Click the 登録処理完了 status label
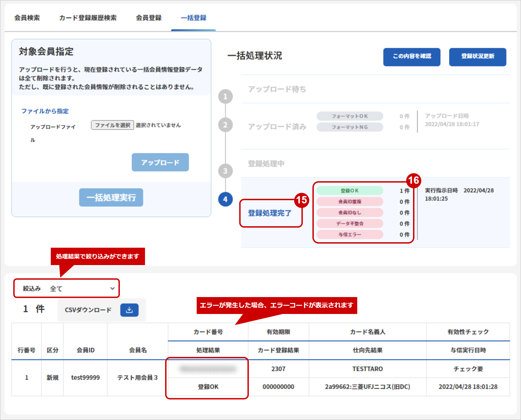 270,213
